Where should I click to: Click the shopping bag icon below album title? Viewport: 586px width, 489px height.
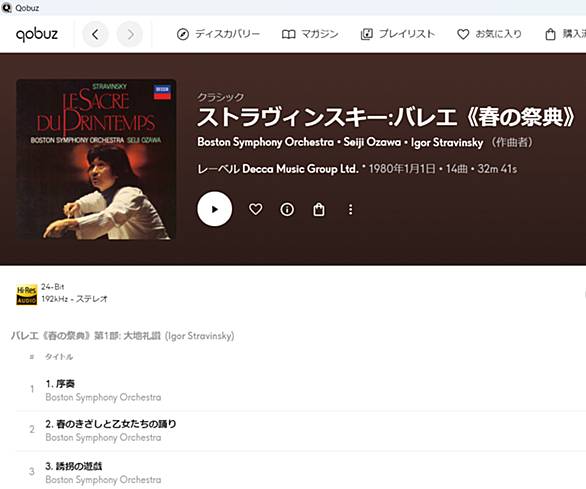319,209
